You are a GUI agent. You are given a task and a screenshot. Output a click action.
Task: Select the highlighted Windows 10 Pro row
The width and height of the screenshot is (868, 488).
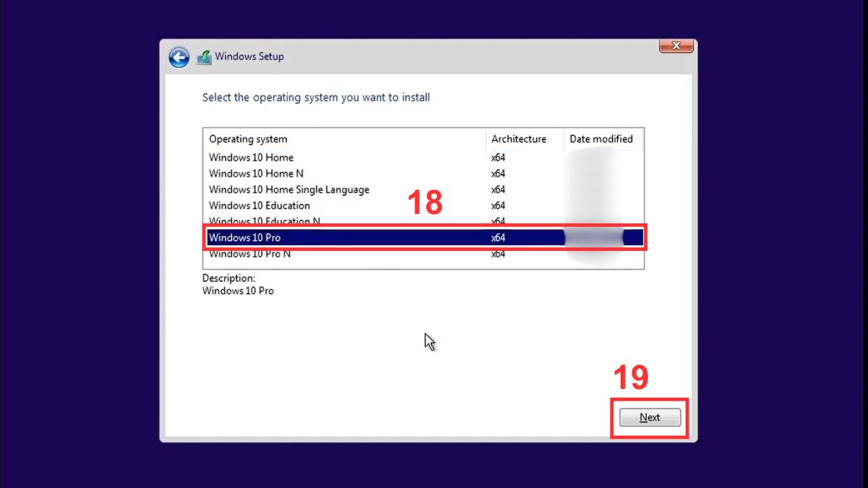pos(423,237)
